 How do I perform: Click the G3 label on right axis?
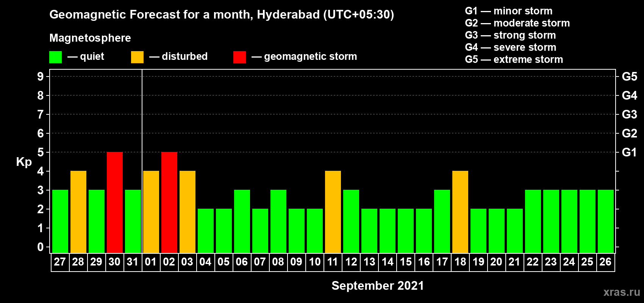[630, 114]
